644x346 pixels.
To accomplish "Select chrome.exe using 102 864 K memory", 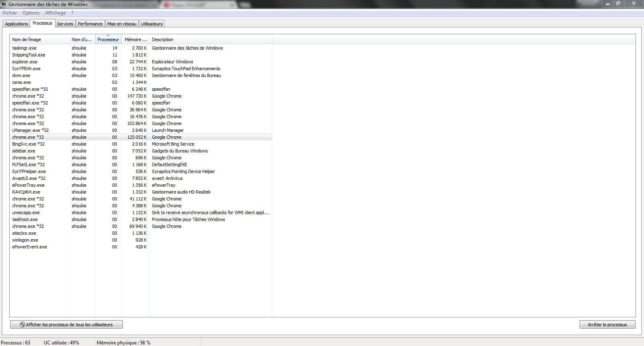I will (141, 123).
